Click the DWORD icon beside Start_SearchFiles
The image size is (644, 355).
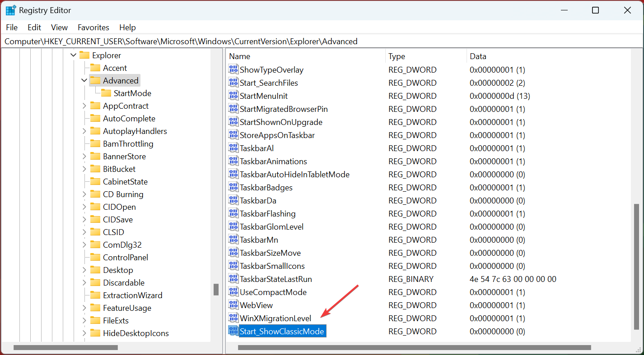click(233, 83)
